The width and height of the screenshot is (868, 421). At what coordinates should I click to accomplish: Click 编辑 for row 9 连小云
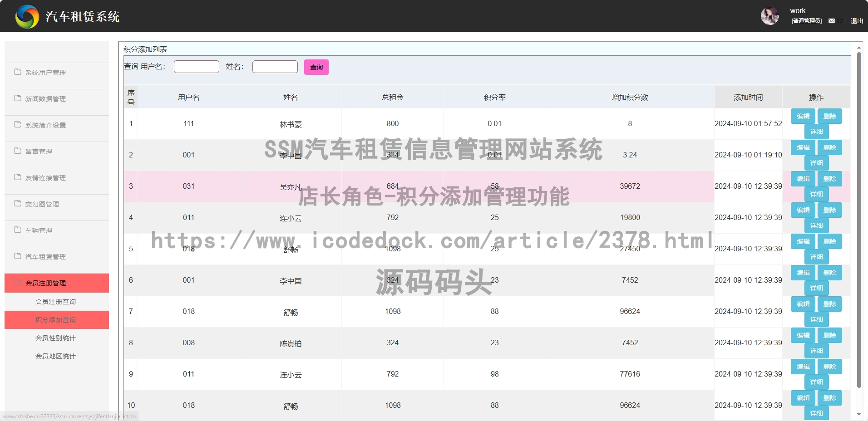[x=803, y=367]
